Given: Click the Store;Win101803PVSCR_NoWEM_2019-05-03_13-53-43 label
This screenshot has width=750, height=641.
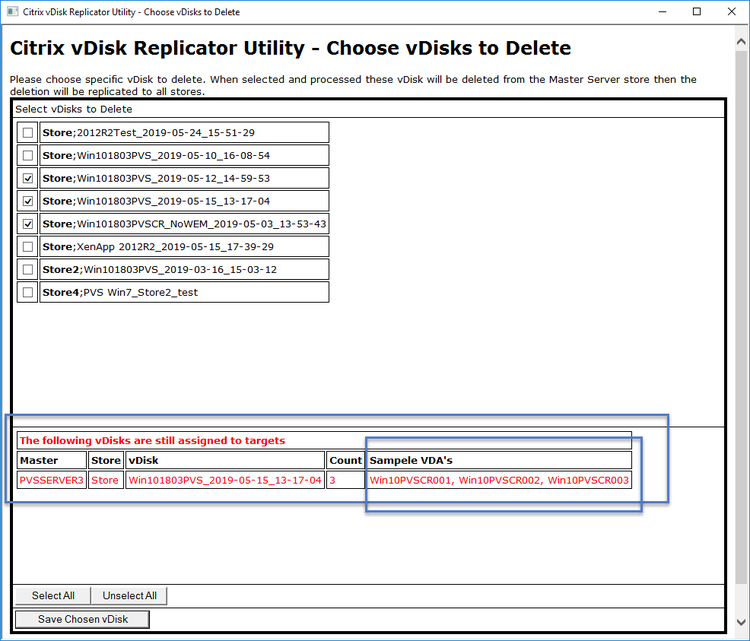Looking at the screenshot, I should [x=184, y=224].
